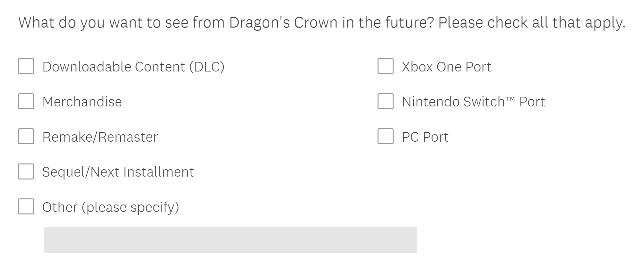Enable the Remake/Remaster checkbox
Image resolution: width=644 pixels, height=275 pixels.
pyautogui.click(x=26, y=137)
